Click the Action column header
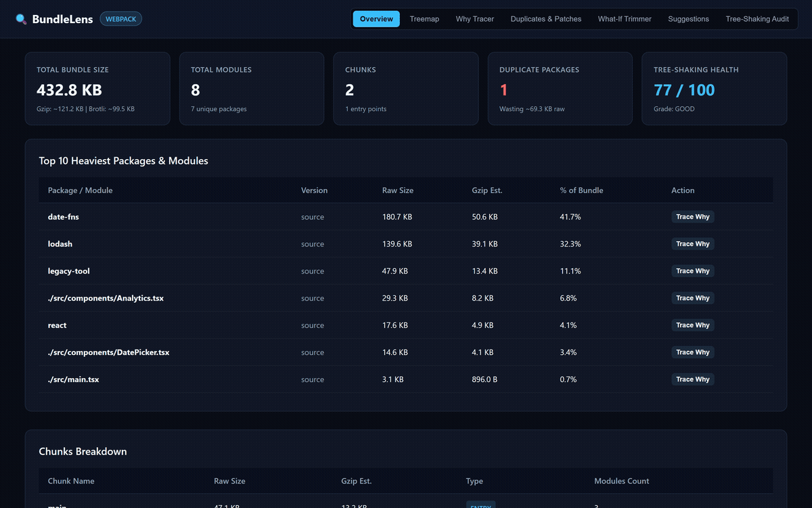Viewport: 812px width, 508px height. tap(683, 190)
